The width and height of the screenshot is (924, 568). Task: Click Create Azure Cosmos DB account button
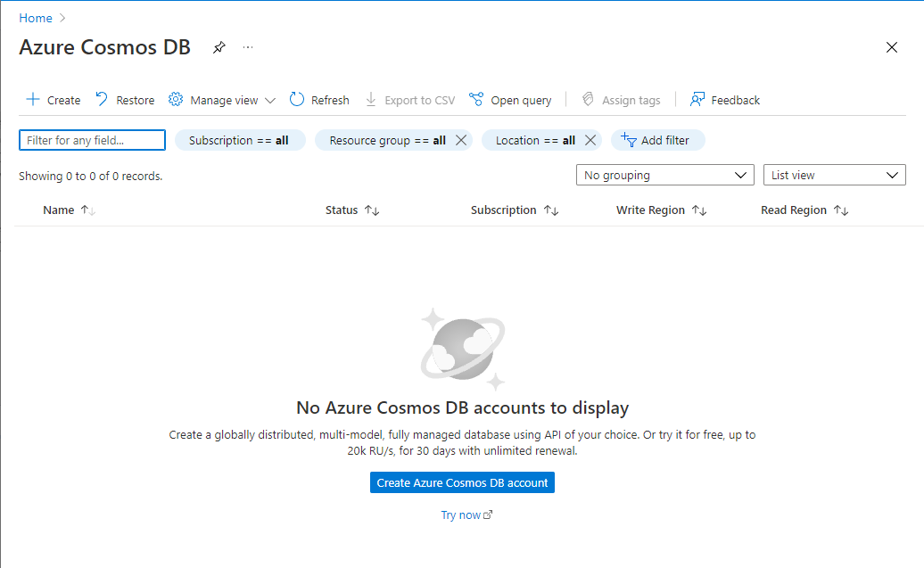tap(462, 482)
